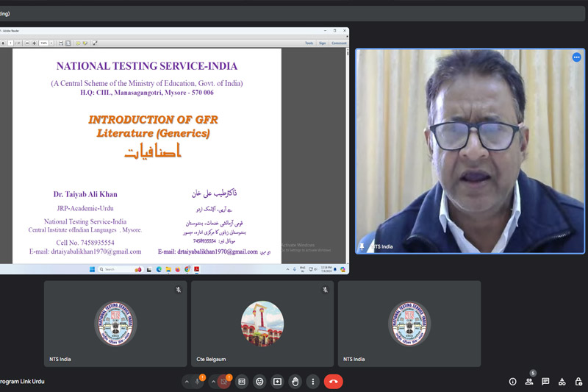
Task: Open Meeting details info icon
Action: 512,382
